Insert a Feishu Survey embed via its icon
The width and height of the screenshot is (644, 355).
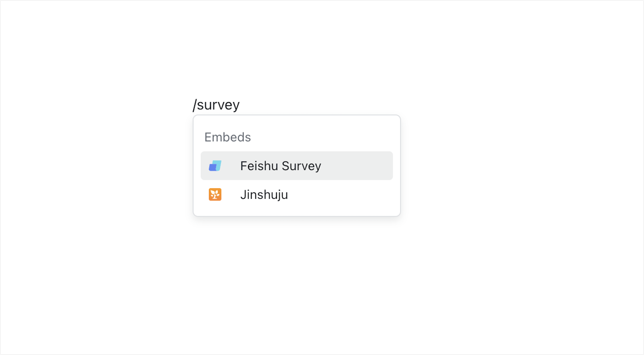[215, 166]
